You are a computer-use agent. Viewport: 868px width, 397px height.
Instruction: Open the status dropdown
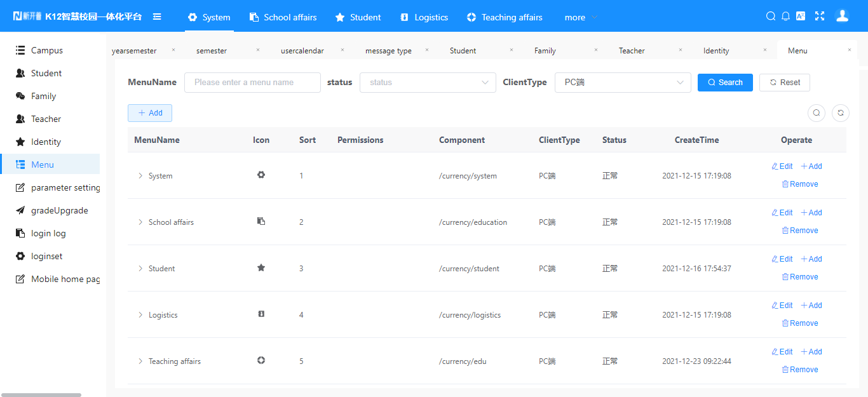tap(428, 83)
